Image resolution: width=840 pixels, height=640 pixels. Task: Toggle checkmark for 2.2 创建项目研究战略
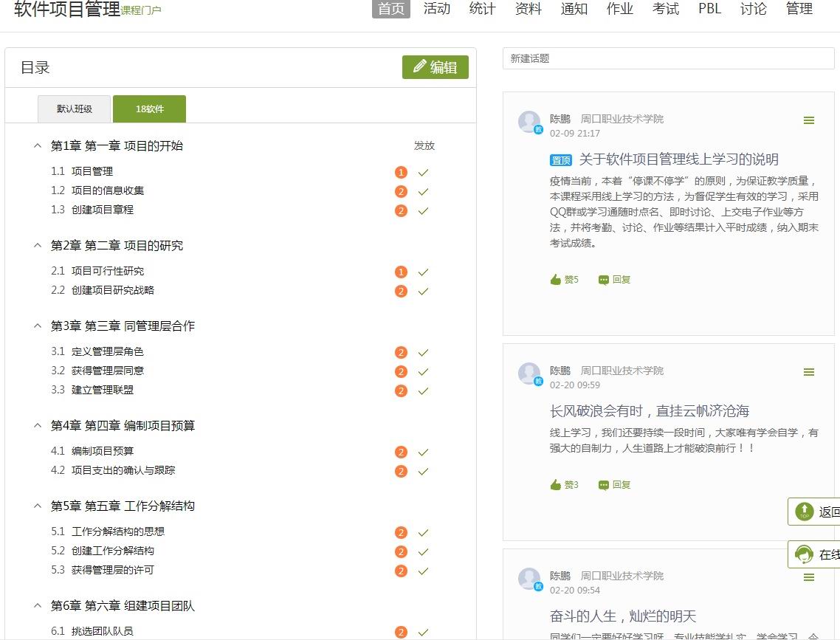pos(423,292)
